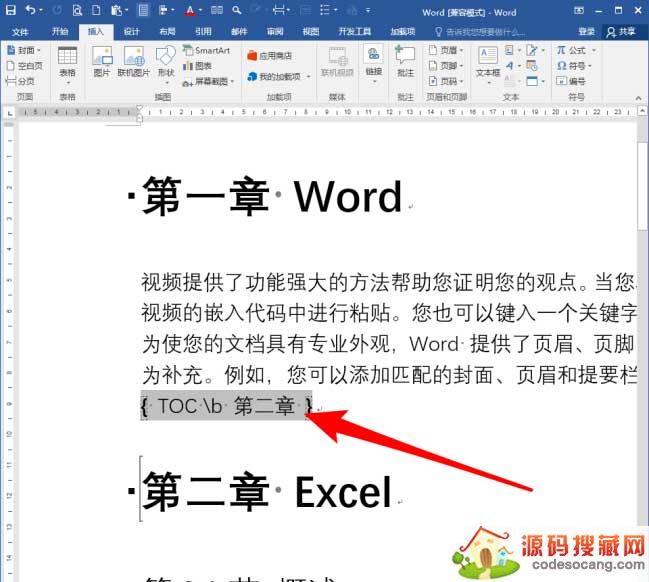
Task: Open the 引用 References tab
Action: point(203,31)
